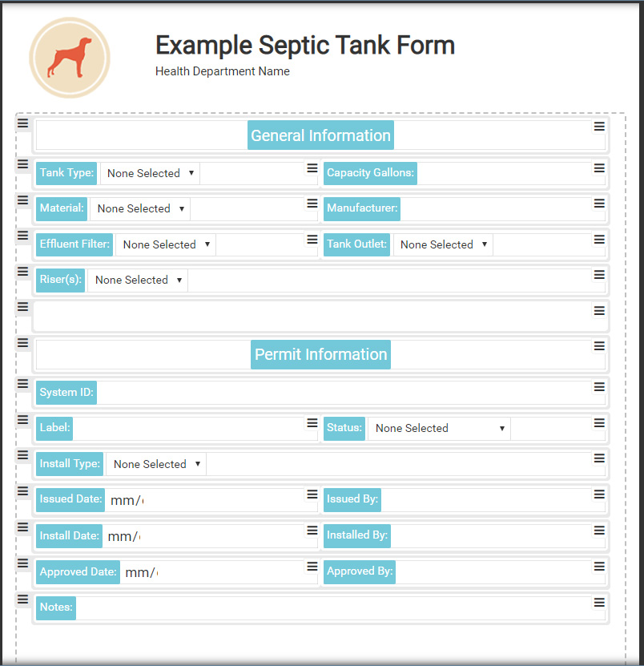
Task: Select the General Information section header
Action: [320, 135]
